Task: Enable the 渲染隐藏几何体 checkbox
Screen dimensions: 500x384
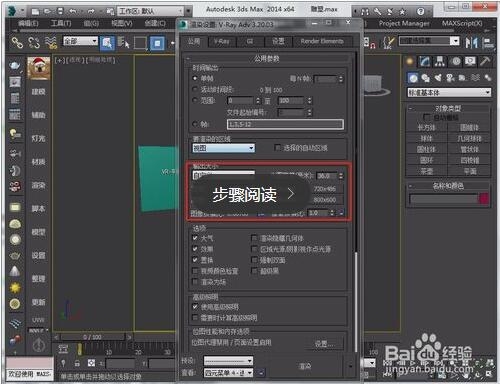Action: pos(254,238)
